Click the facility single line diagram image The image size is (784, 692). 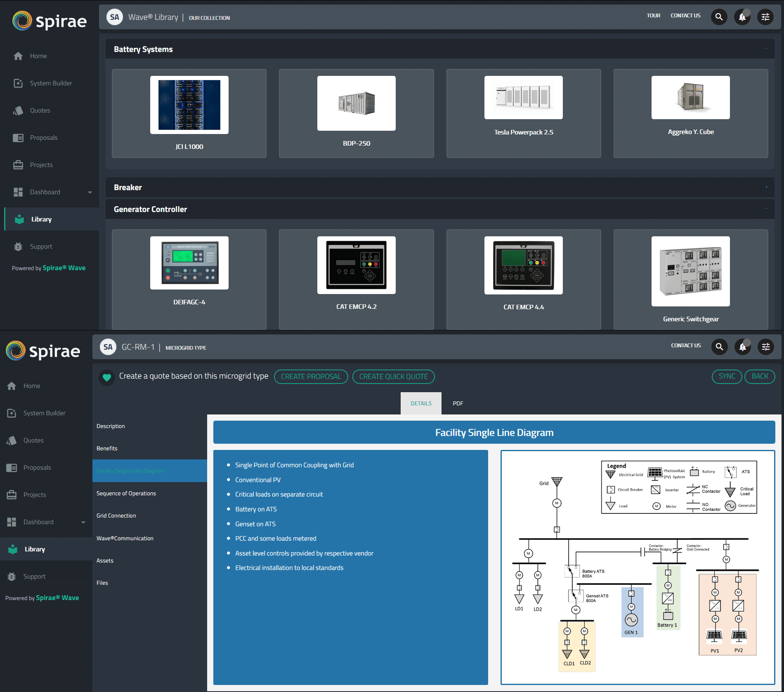click(638, 567)
